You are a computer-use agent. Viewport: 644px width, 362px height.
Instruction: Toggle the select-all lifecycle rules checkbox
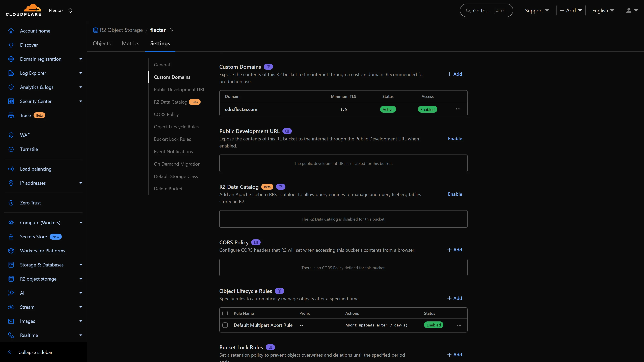(x=225, y=313)
